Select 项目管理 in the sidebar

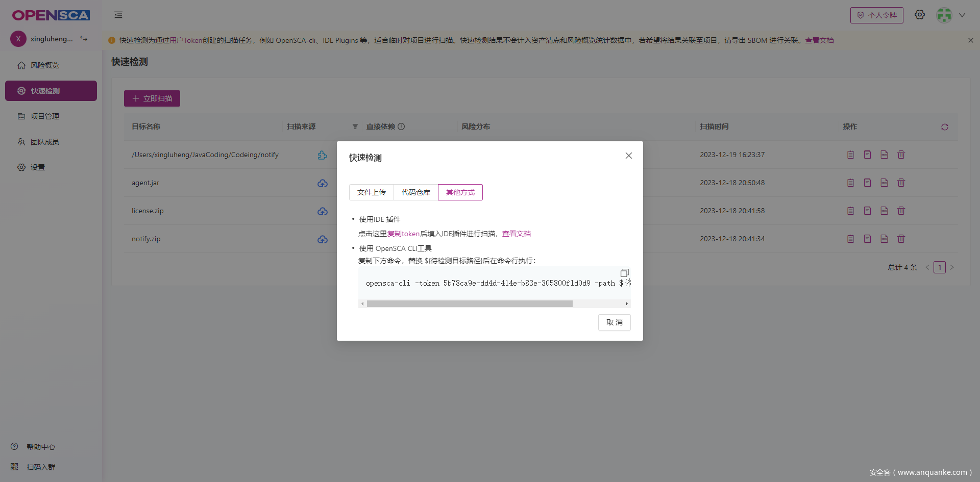click(x=45, y=116)
